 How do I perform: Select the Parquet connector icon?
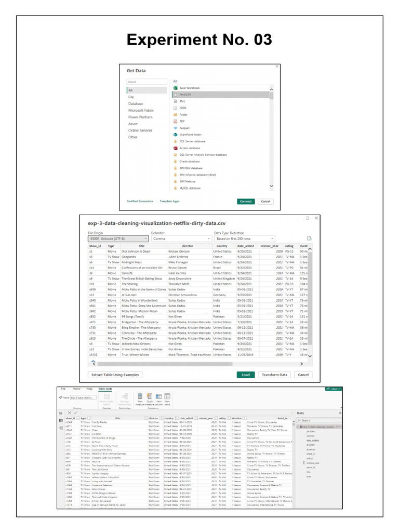point(176,128)
